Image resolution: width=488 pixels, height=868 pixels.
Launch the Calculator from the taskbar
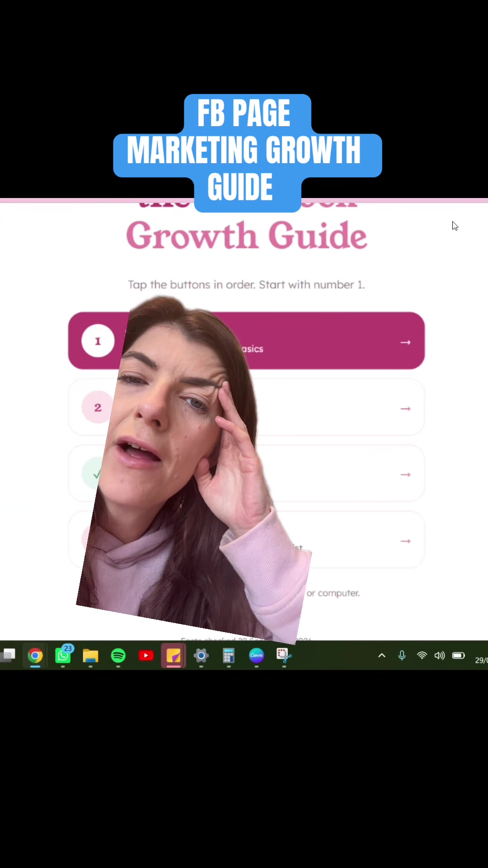pos(229,656)
